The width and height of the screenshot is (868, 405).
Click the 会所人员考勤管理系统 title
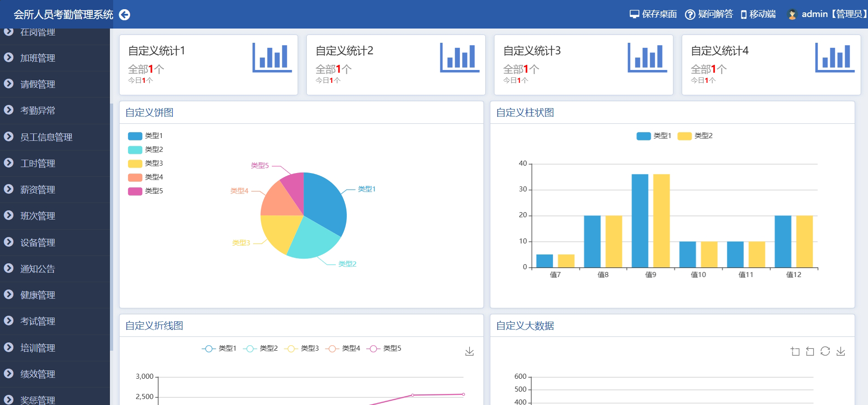pyautogui.click(x=63, y=15)
